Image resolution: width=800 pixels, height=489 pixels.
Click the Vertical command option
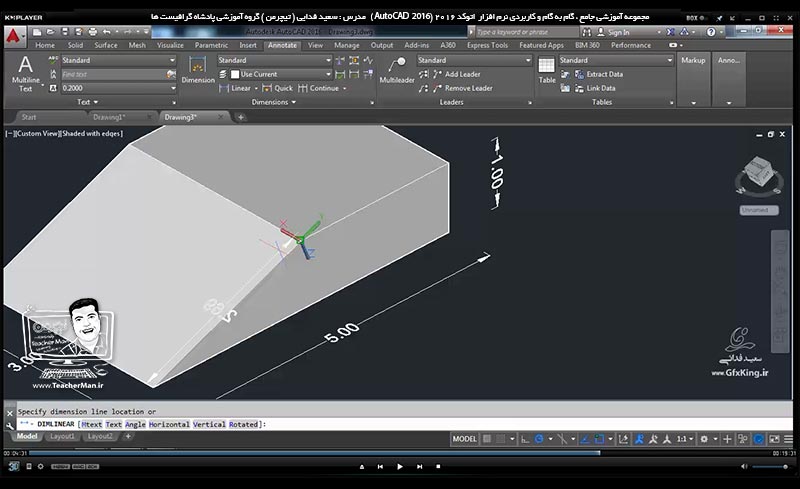[209, 424]
